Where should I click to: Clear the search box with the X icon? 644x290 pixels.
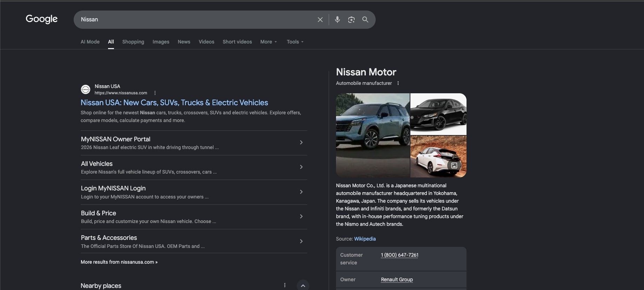click(x=320, y=20)
